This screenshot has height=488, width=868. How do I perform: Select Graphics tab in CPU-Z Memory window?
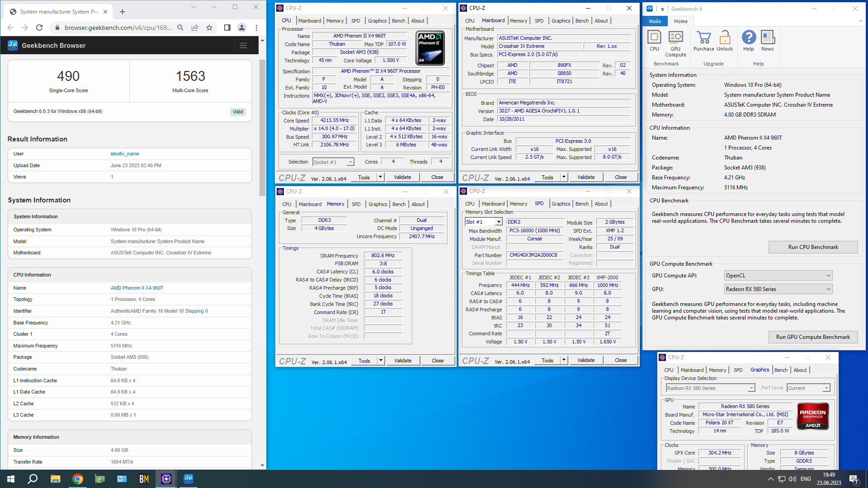(x=377, y=204)
